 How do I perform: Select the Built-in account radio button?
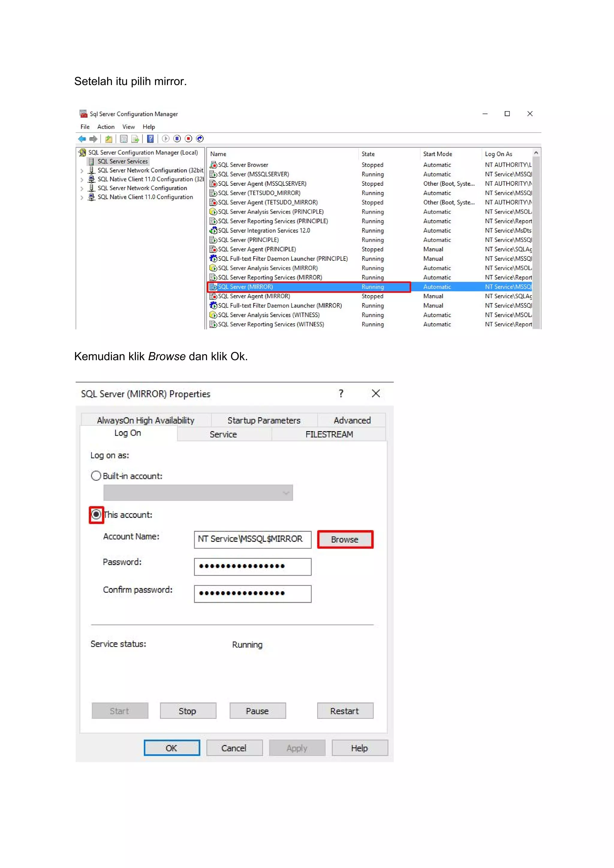coord(96,475)
